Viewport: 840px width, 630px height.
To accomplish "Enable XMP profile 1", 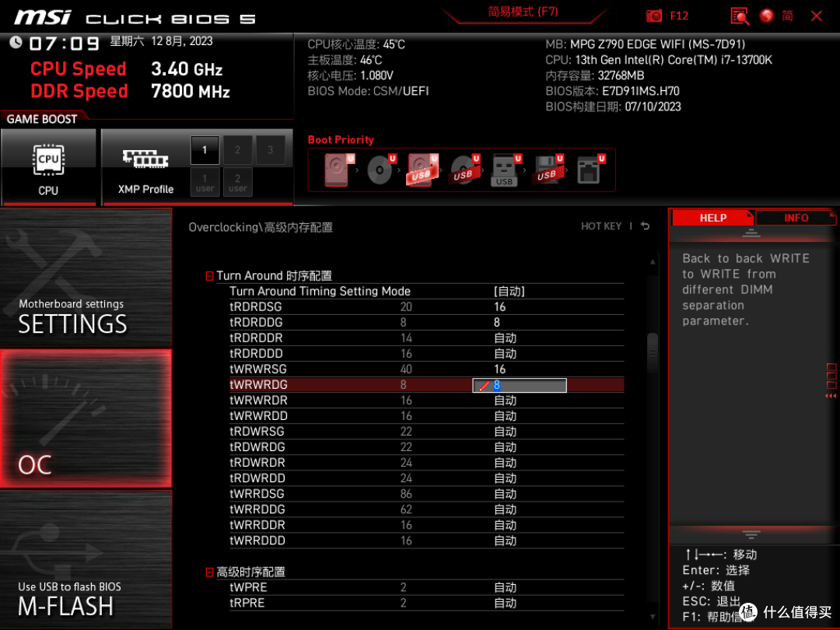I will click(x=205, y=150).
